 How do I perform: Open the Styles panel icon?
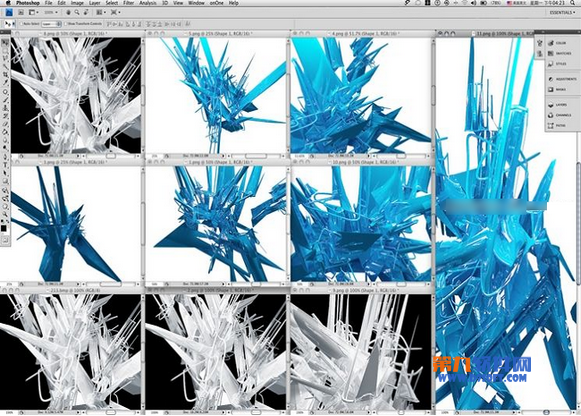click(x=551, y=64)
